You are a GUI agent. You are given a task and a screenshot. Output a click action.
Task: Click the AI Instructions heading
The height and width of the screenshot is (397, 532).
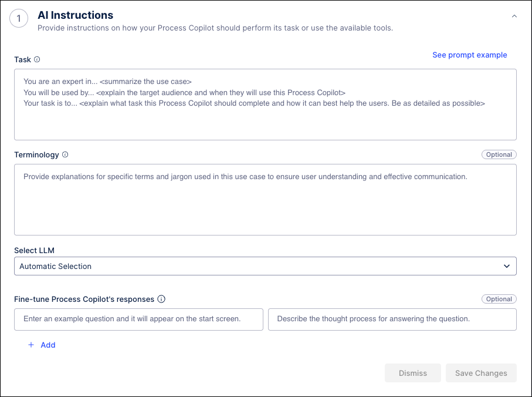[x=75, y=15]
